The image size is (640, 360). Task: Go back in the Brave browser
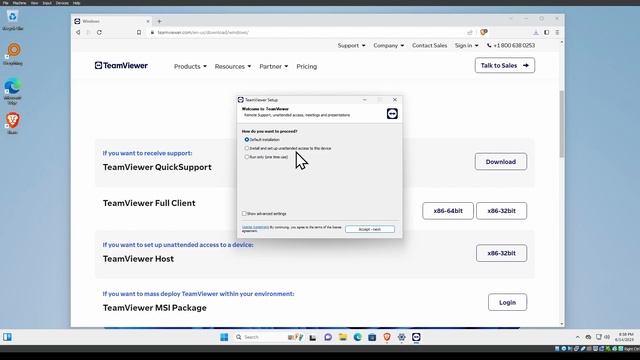pyautogui.click(x=78, y=32)
